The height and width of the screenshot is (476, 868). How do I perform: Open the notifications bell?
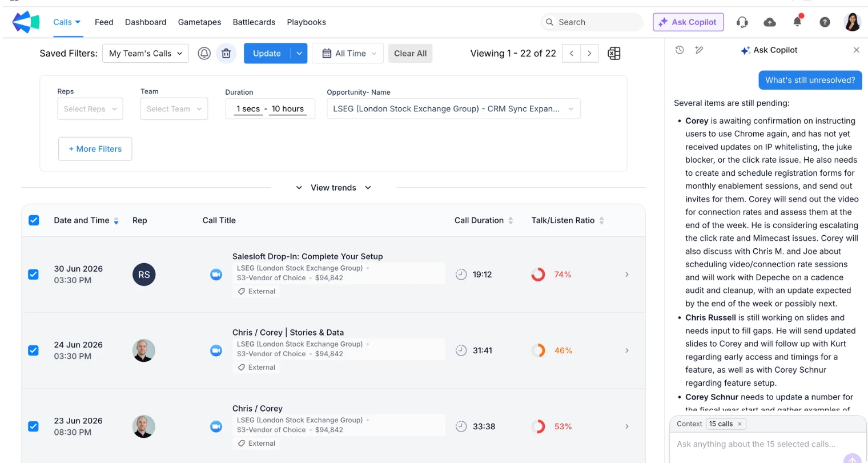click(797, 22)
